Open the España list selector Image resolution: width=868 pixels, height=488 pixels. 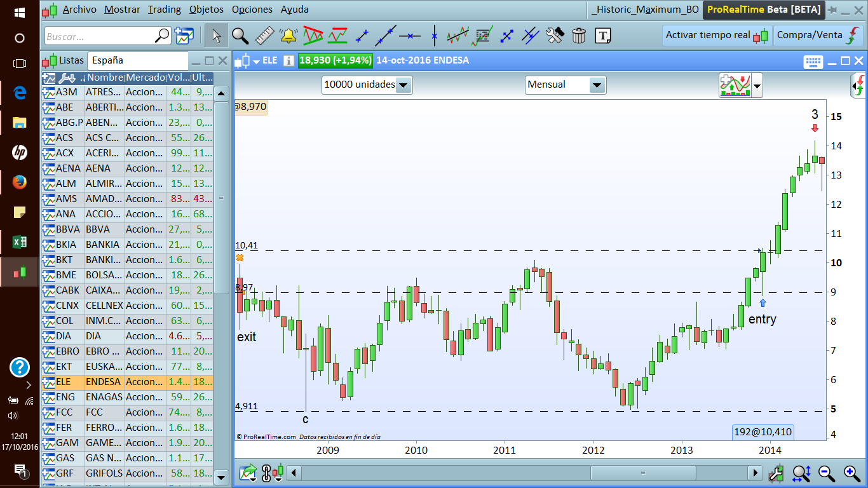[138, 61]
